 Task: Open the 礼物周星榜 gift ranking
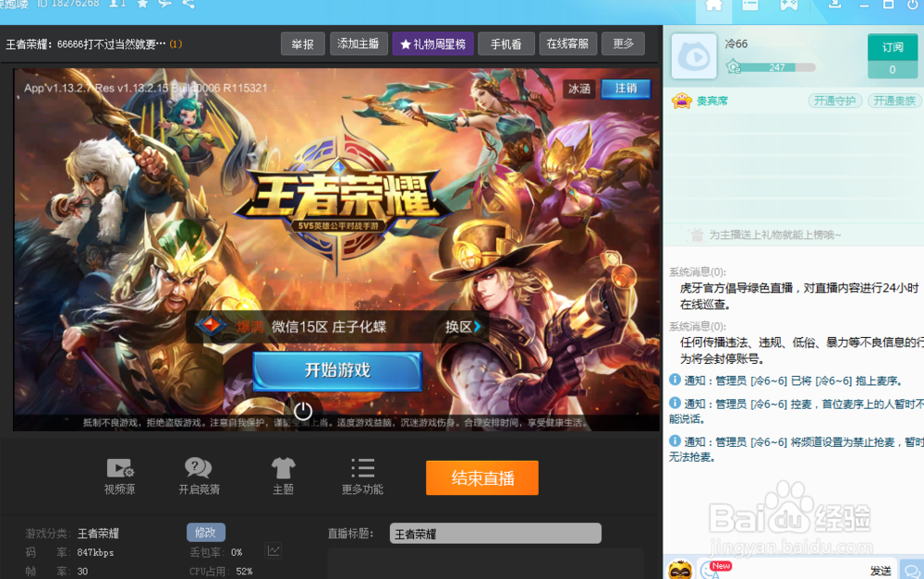pos(433,43)
